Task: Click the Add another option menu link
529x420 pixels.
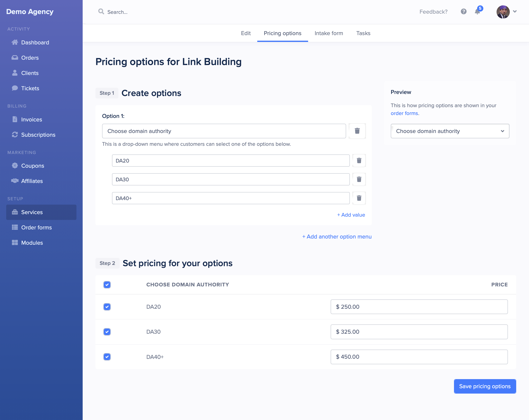Action: (x=337, y=236)
